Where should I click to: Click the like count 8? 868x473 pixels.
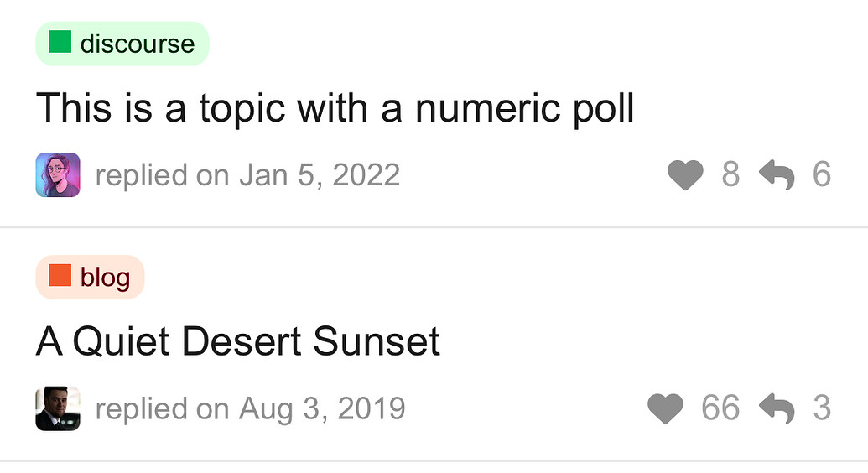click(730, 175)
